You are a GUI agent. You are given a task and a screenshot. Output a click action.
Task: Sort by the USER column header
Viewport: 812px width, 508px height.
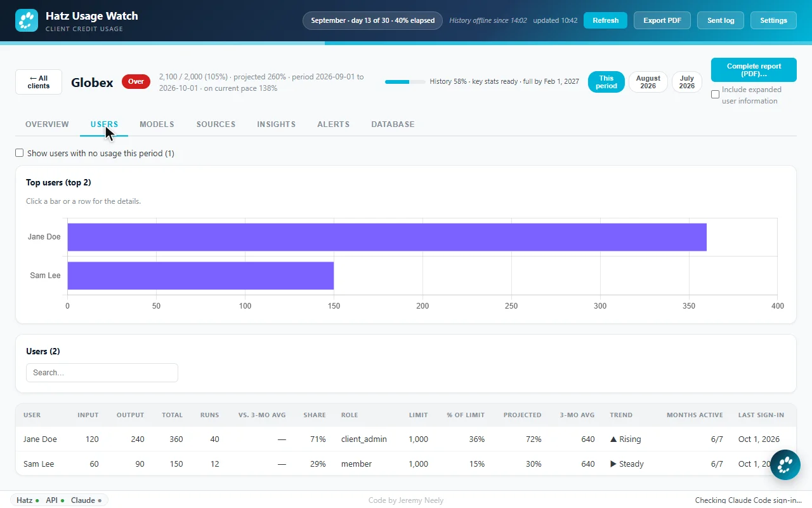(x=32, y=415)
